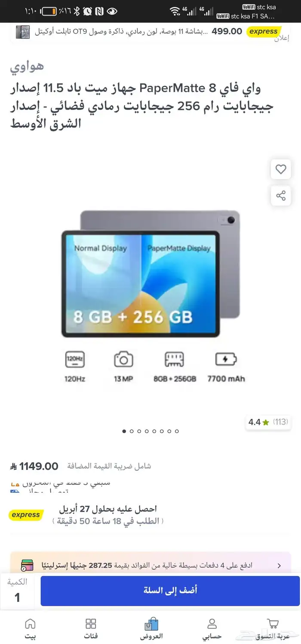Open the 4.4 star rating reviews
Screen dimensions: 301x644
coord(268,422)
